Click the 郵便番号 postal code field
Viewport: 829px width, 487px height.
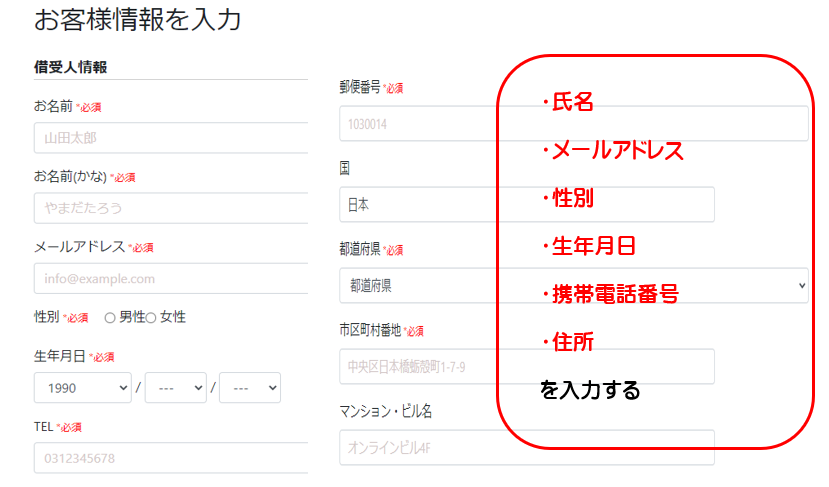pyautogui.click(x=420, y=124)
